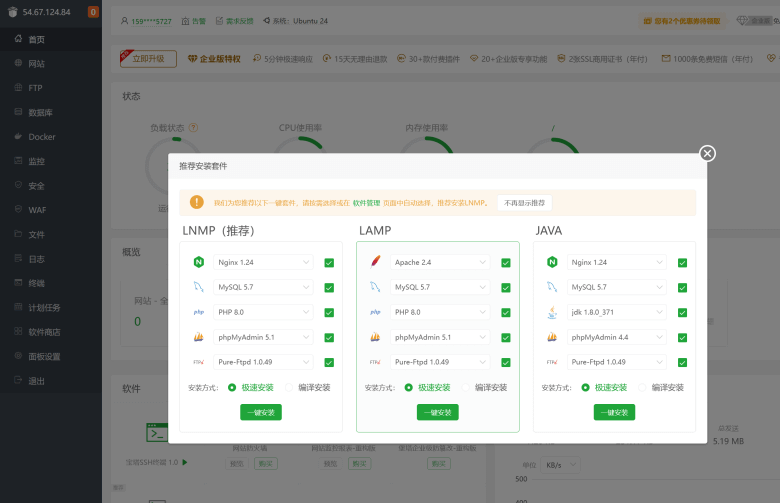Click the 立即升级 upgrade button

pos(148,59)
